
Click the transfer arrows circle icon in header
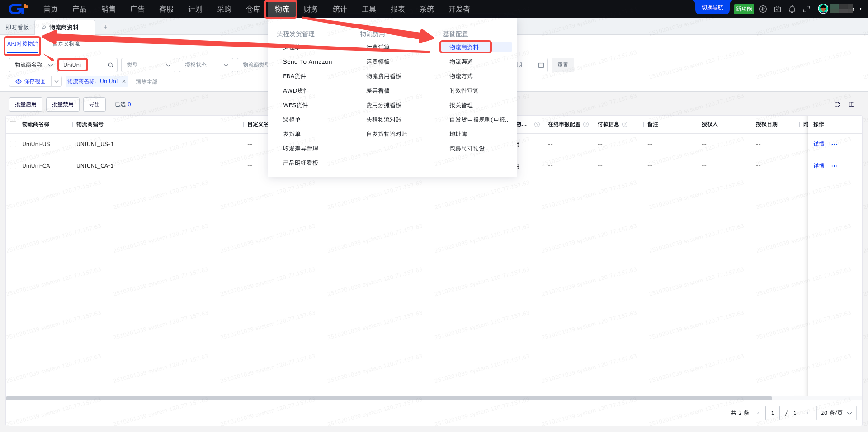click(x=763, y=9)
